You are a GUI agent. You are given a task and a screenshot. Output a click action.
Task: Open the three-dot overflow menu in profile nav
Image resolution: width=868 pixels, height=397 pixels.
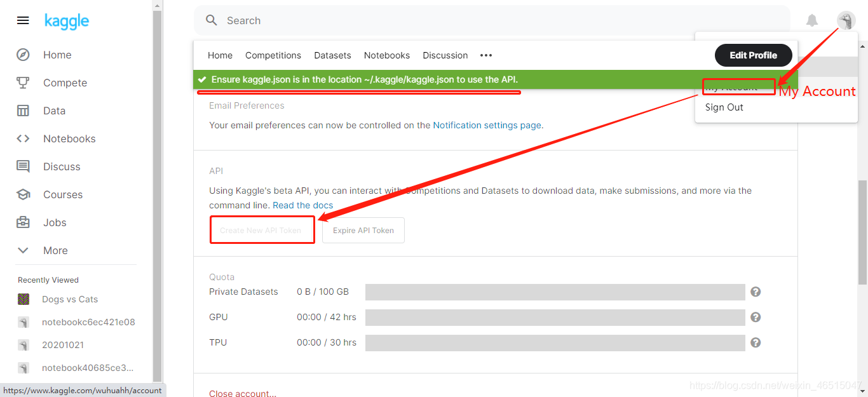486,55
